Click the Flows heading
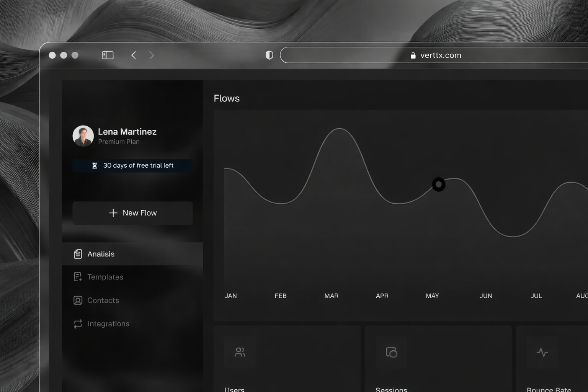Viewport: 588px width, 392px height. pos(227,98)
